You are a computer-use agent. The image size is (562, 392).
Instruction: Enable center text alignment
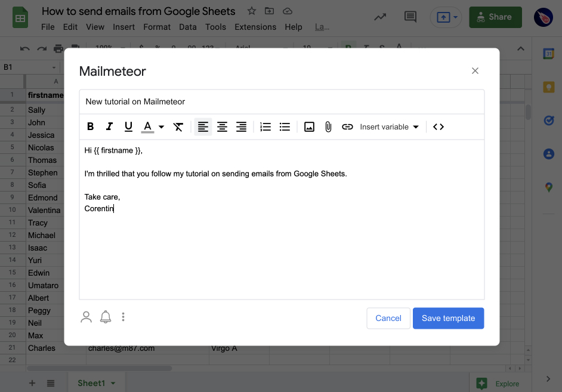pos(222,126)
